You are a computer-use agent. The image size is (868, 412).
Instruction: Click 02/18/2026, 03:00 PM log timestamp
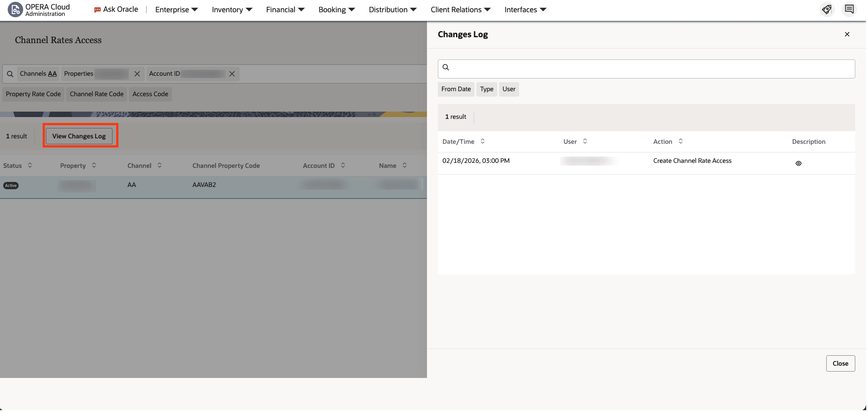point(476,161)
